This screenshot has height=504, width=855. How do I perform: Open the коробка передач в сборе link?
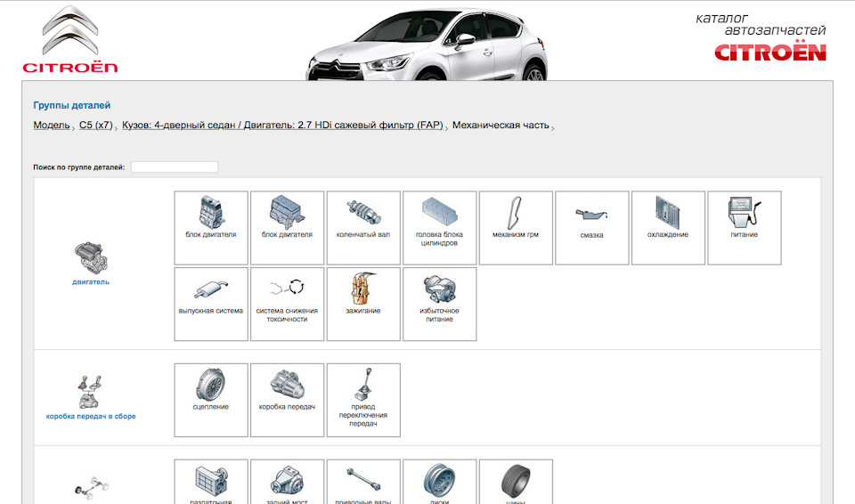click(91, 416)
